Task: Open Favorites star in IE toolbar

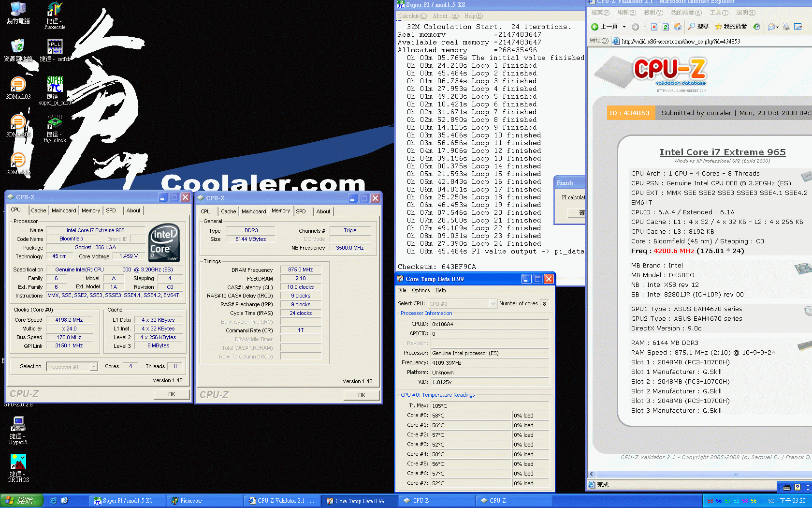Action: 731,27
